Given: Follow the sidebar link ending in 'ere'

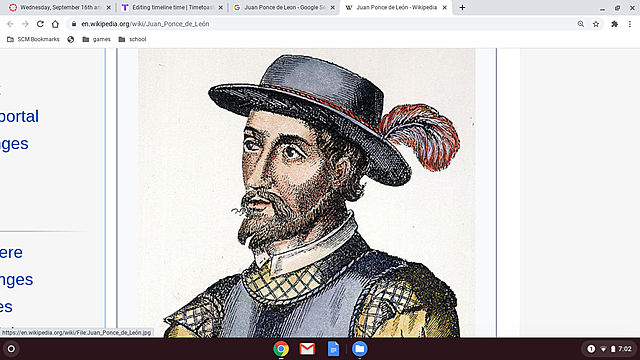Looking at the screenshot, I should [11, 253].
